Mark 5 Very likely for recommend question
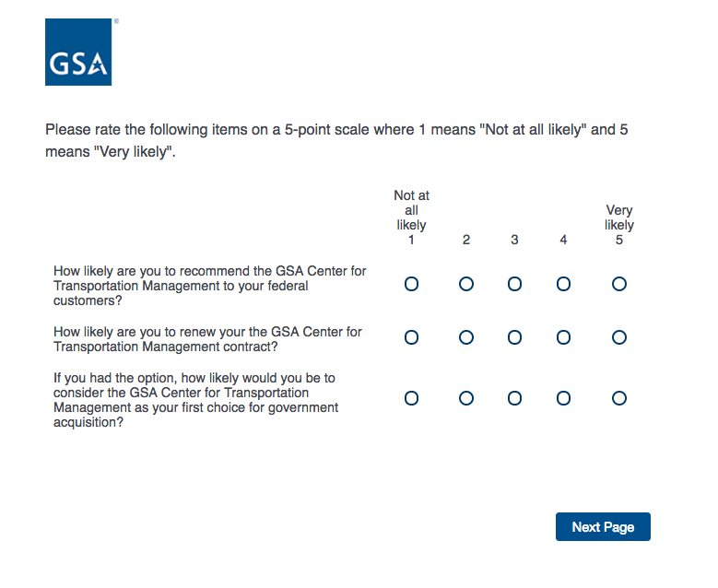The width and height of the screenshot is (718, 588). pyautogui.click(x=619, y=284)
